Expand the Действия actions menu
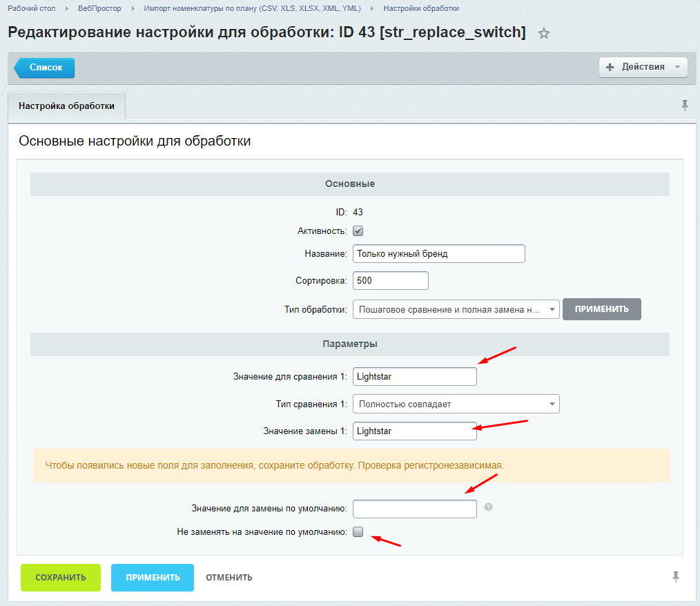Image resolution: width=700 pixels, height=606 pixels. coord(643,67)
